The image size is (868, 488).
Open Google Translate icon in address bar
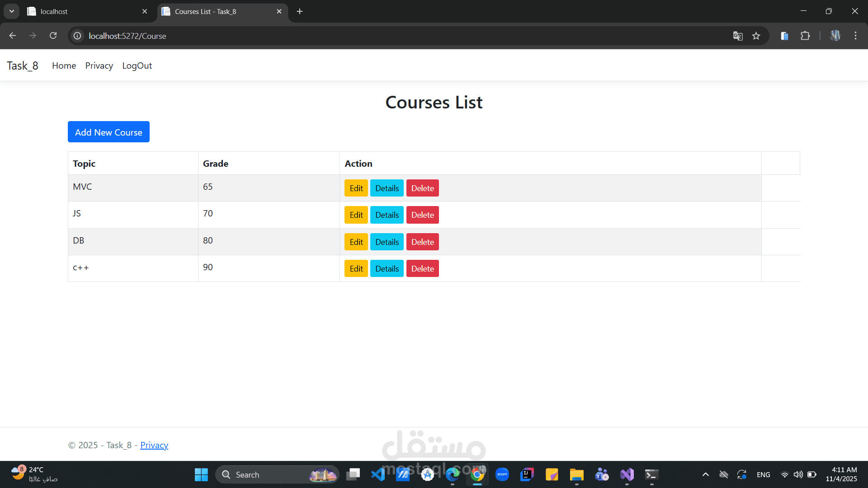click(x=738, y=36)
